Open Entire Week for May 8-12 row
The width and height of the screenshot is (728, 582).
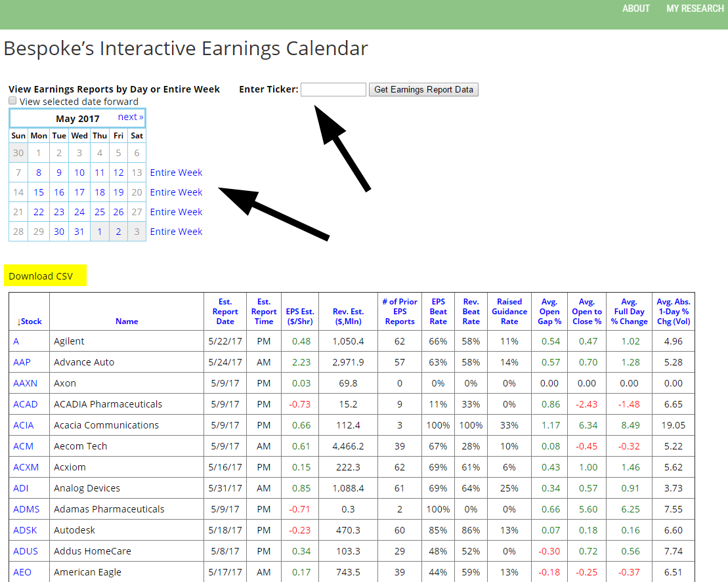point(176,173)
